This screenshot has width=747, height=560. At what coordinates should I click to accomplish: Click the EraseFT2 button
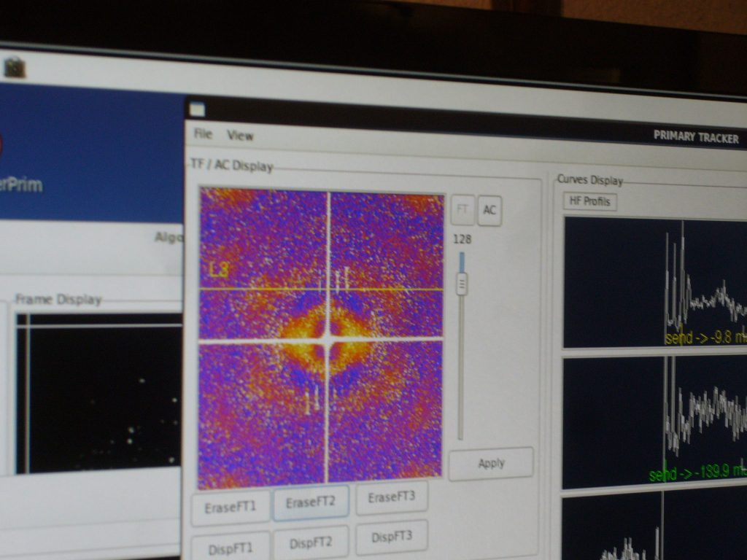[x=311, y=503]
